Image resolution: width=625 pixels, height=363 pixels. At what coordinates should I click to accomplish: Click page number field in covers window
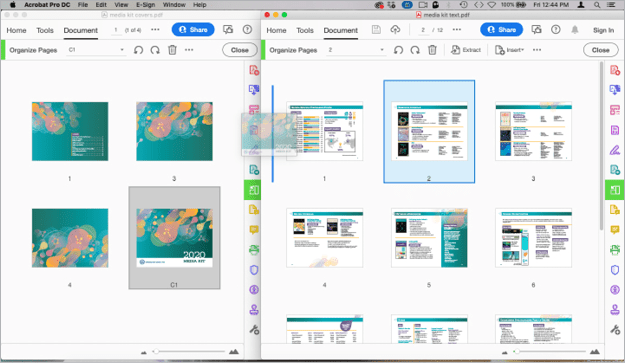(116, 30)
